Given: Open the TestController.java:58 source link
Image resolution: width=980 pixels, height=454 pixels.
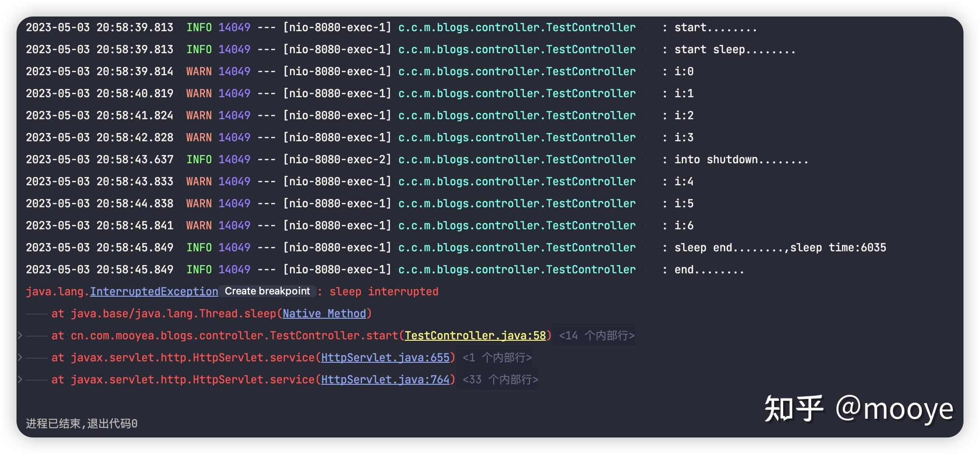Looking at the screenshot, I should [x=475, y=336].
